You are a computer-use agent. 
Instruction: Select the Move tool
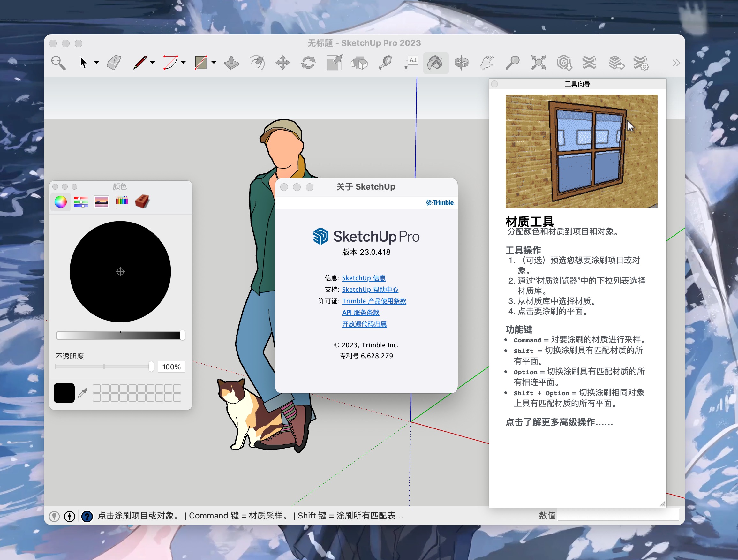click(282, 63)
